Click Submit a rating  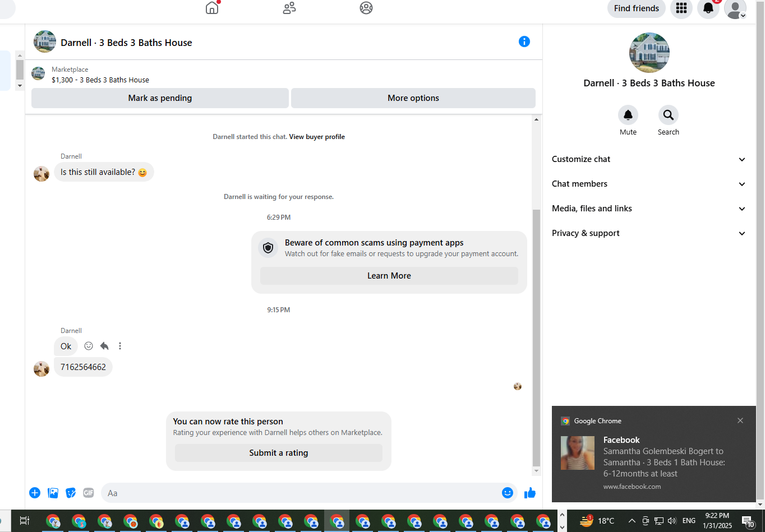click(x=279, y=453)
